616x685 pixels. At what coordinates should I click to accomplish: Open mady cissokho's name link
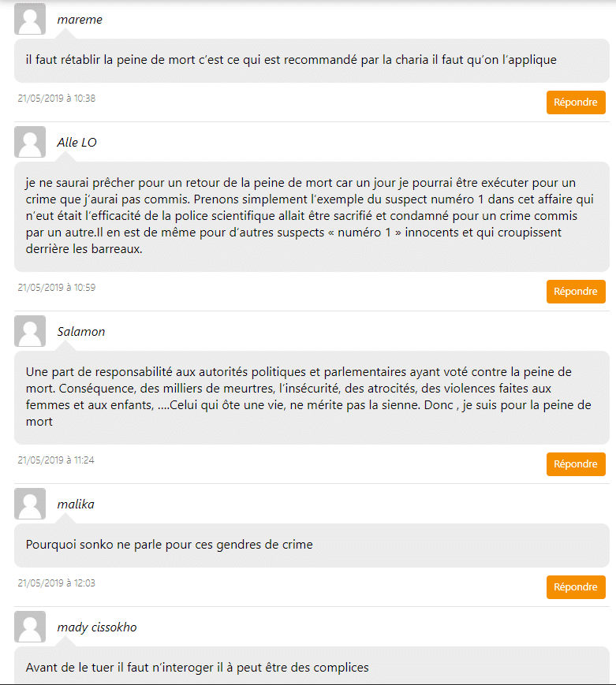click(98, 627)
